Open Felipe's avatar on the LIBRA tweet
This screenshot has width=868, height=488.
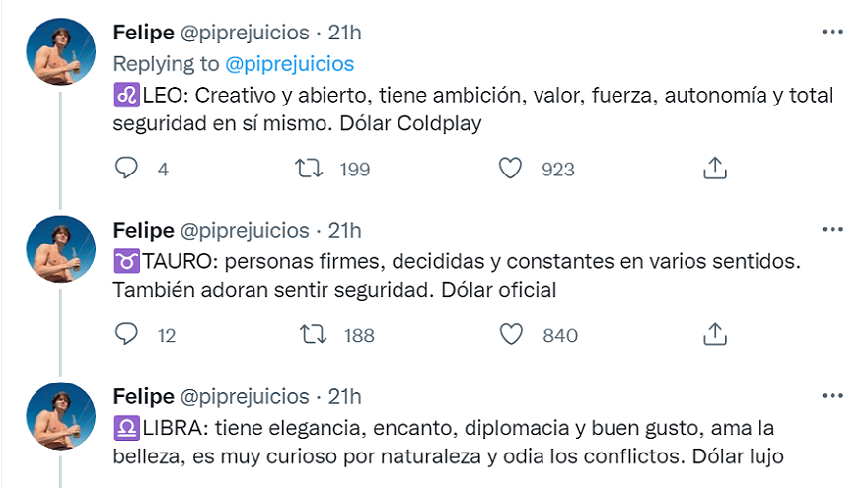point(60,415)
